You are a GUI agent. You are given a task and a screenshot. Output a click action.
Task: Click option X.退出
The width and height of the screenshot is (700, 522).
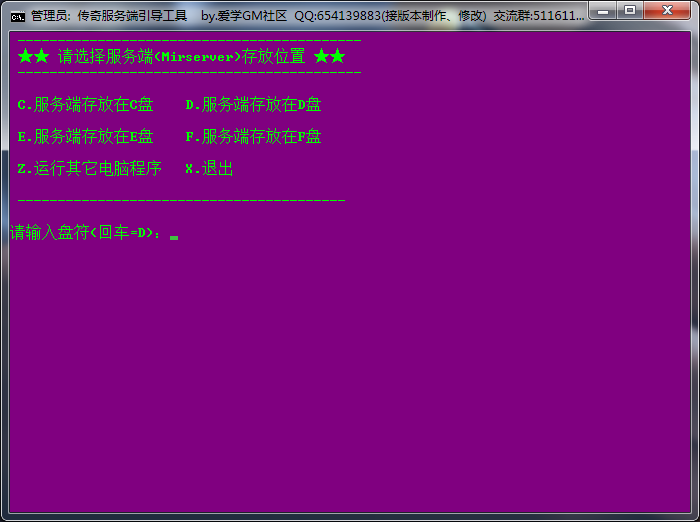tap(209, 169)
